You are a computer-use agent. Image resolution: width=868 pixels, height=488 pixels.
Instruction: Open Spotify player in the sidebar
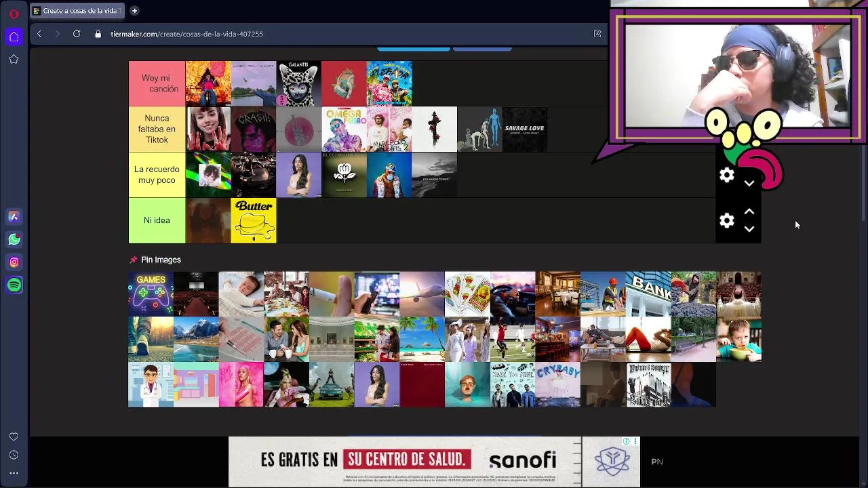(14, 285)
